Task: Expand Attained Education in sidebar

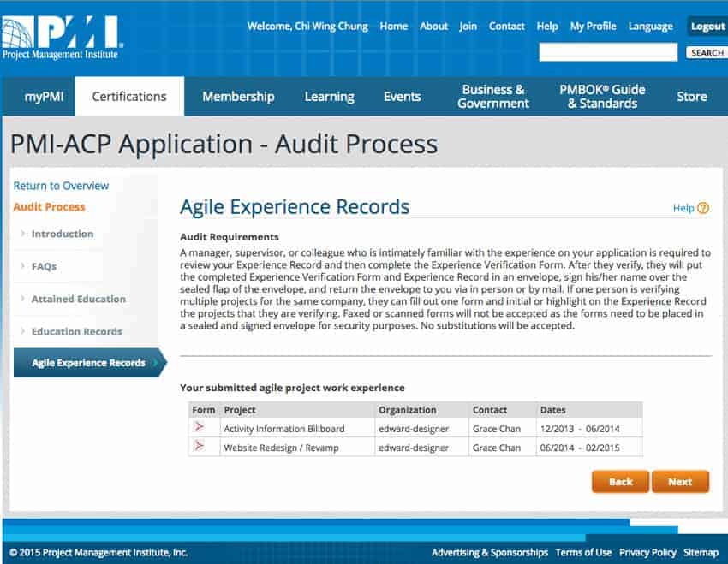Action: point(78,299)
